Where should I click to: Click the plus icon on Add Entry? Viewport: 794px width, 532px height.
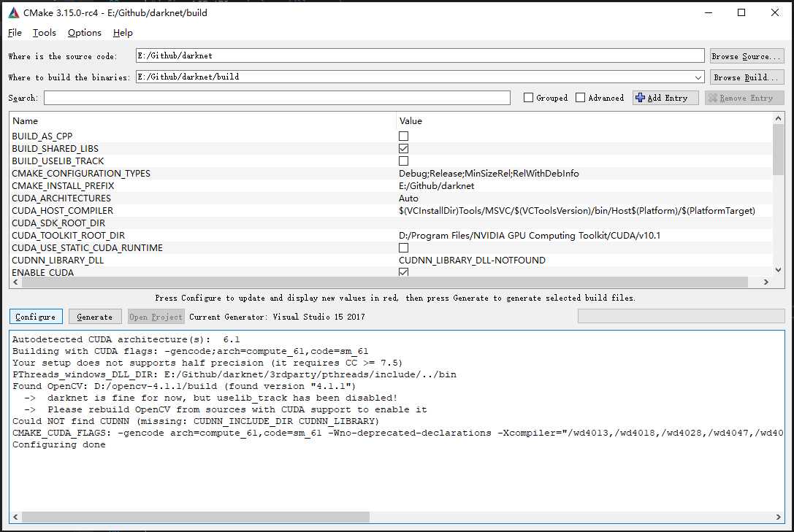click(640, 98)
